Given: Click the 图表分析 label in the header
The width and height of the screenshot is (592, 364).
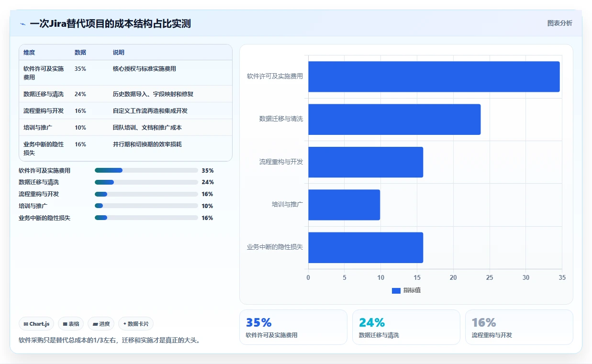Looking at the screenshot, I should (559, 23).
